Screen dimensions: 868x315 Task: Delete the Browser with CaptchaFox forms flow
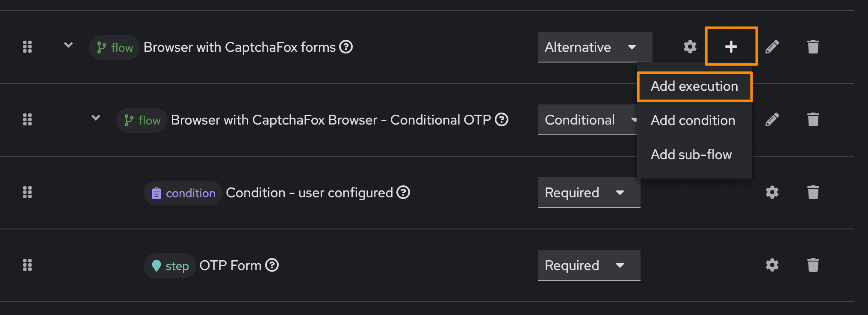coord(813,47)
